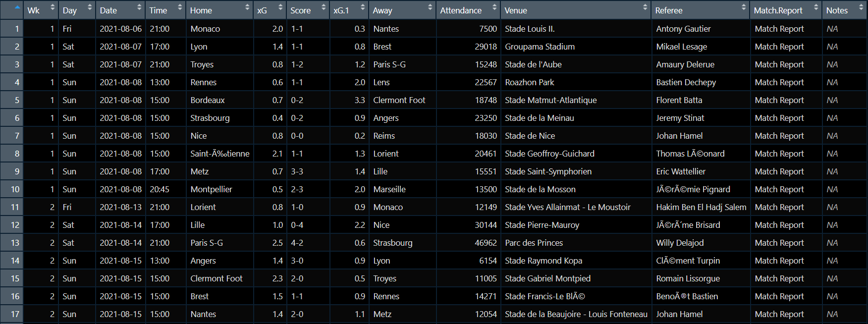Click the blue row-index sort arrow
This screenshot has height=324, width=868.
17,8
